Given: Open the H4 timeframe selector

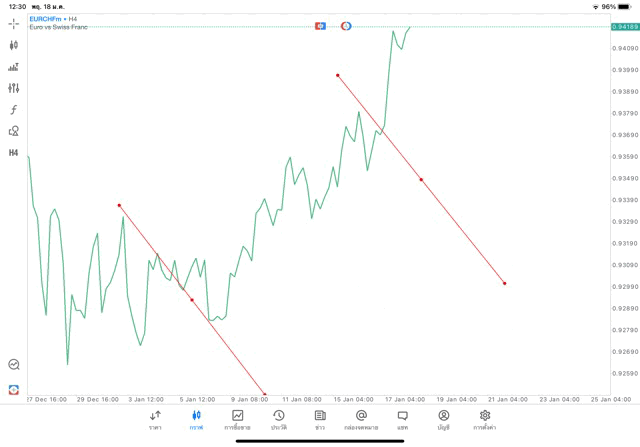Looking at the screenshot, I should [x=14, y=153].
